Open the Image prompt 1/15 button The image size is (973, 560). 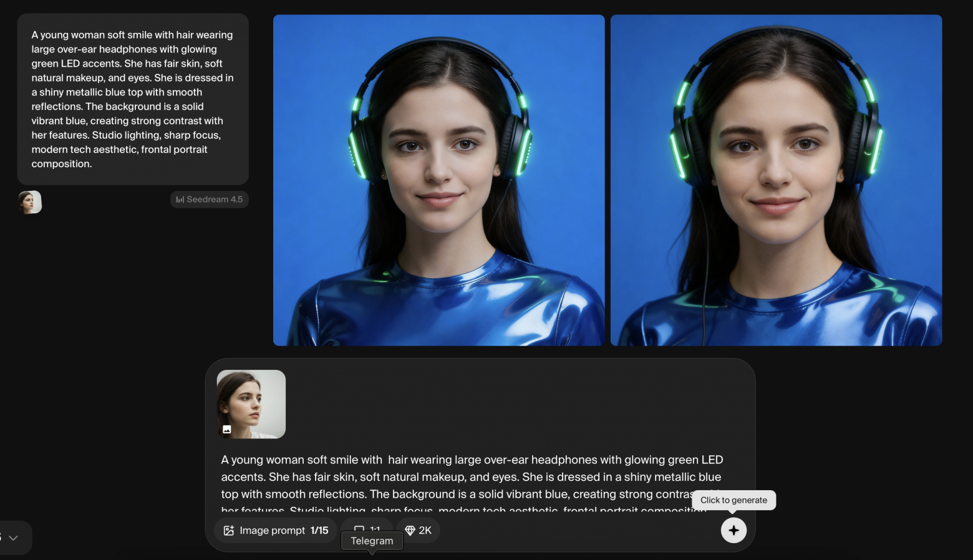276,530
